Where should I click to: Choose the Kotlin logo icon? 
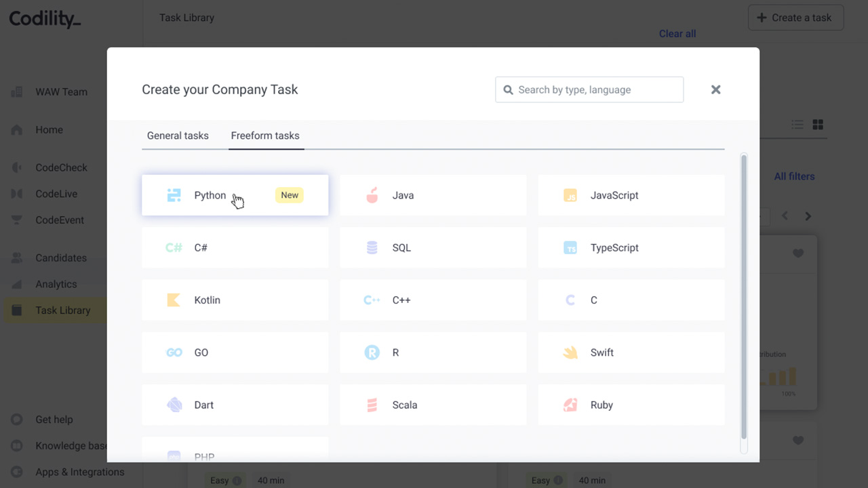pos(174,300)
